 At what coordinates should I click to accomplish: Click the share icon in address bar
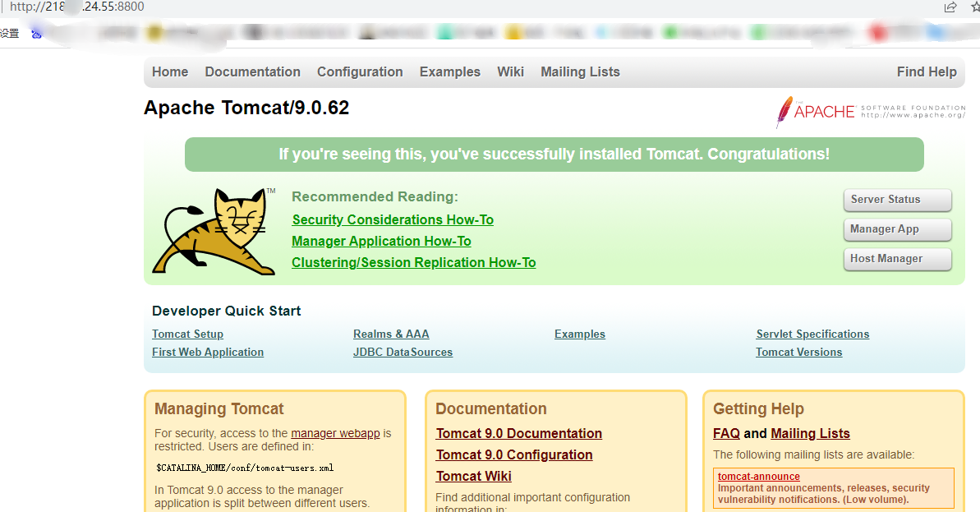click(950, 7)
